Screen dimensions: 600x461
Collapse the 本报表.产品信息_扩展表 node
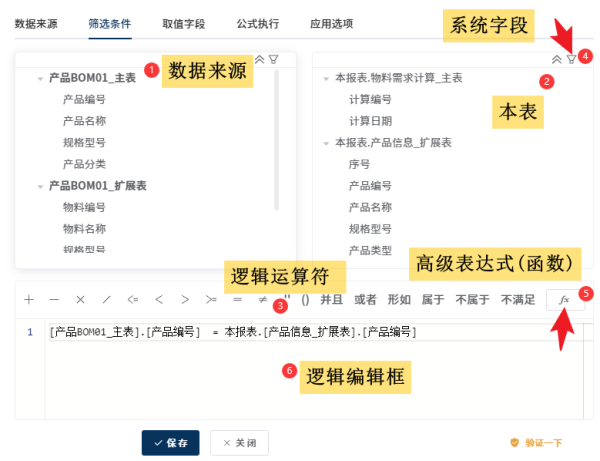pyautogui.click(x=326, y=143)
